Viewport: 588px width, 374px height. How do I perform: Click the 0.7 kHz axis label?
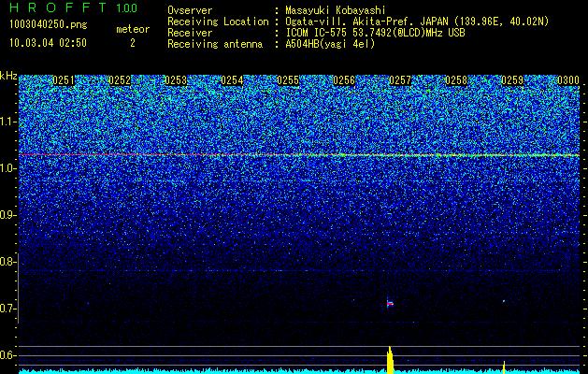[8, 309]
